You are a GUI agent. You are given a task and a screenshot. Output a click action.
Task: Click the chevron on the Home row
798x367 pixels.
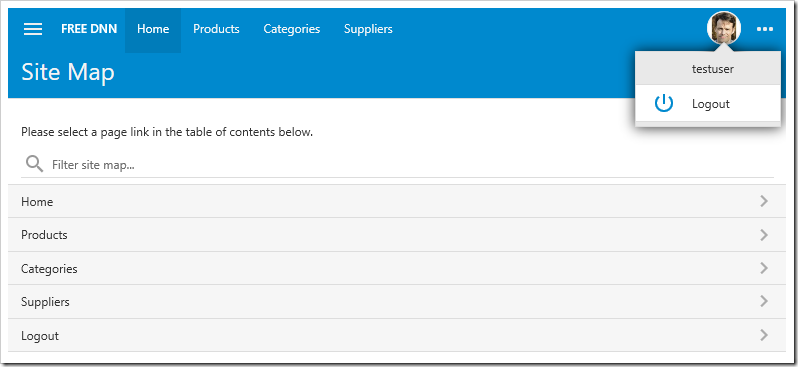tap(763, 202)
